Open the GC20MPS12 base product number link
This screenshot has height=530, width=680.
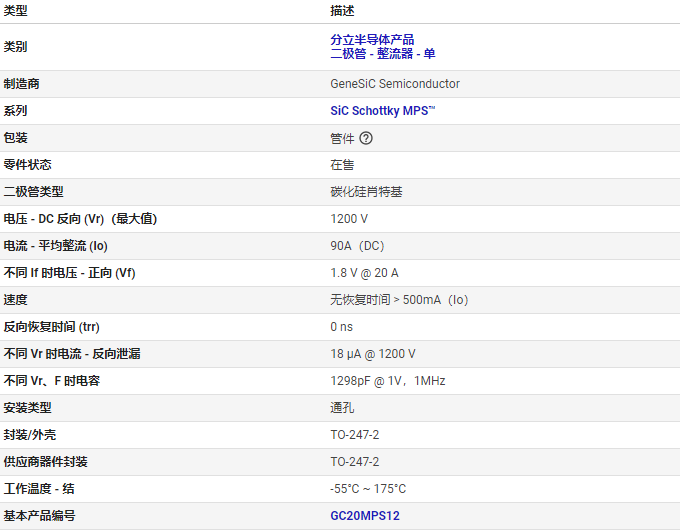click(365, 516)
